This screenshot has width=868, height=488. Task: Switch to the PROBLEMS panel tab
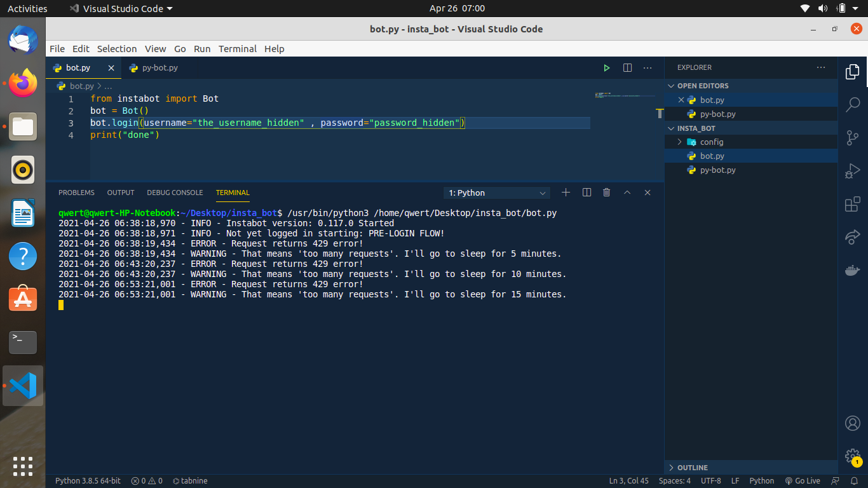tap(76, 193)
